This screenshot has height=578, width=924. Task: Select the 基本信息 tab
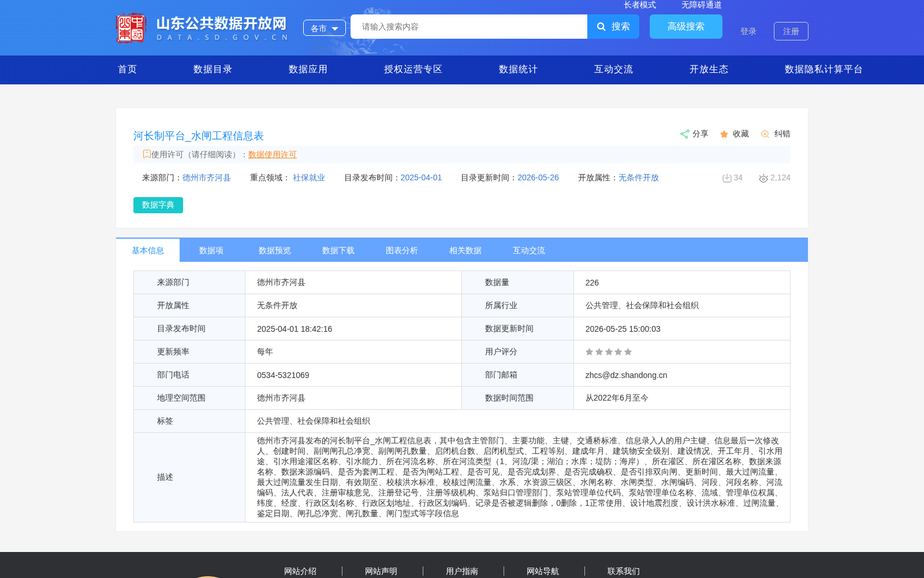point(148,250)
